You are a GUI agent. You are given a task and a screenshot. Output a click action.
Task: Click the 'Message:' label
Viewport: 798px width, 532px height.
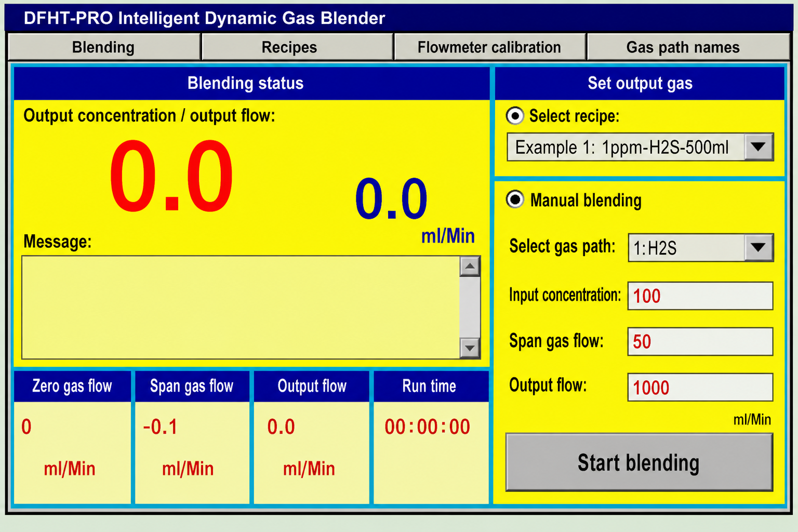[x=57, y=242]
